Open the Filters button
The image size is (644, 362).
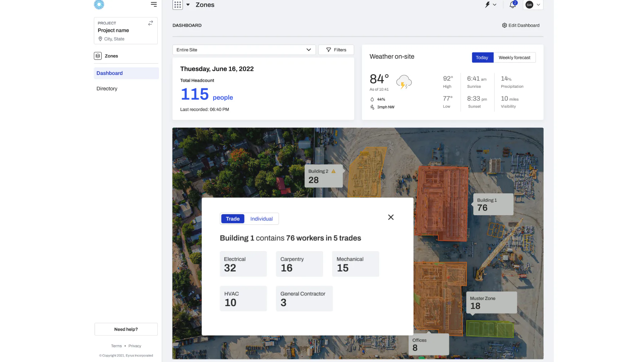[336, 50]
